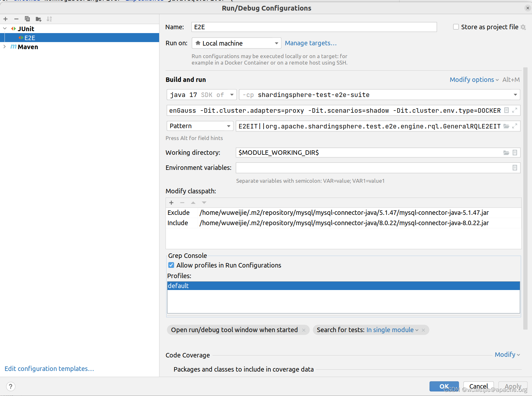Change 'In single module' search scope

(392, 330)
